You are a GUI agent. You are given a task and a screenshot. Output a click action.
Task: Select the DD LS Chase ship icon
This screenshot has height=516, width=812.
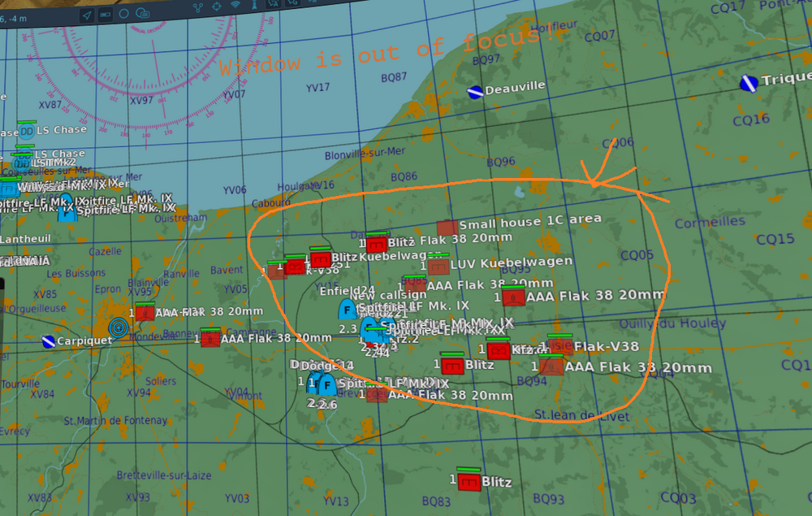click(26, 132)
